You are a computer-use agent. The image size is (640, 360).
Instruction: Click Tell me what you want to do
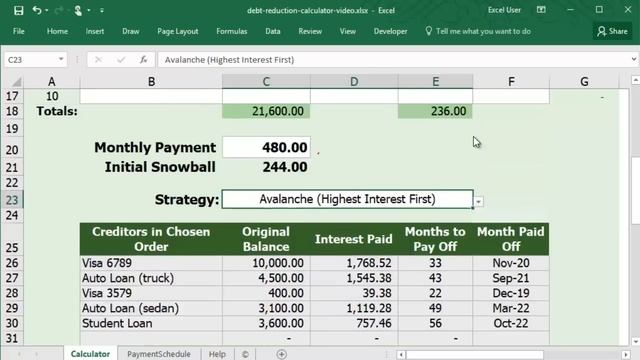pyautogui.click(x=478, y=31)
